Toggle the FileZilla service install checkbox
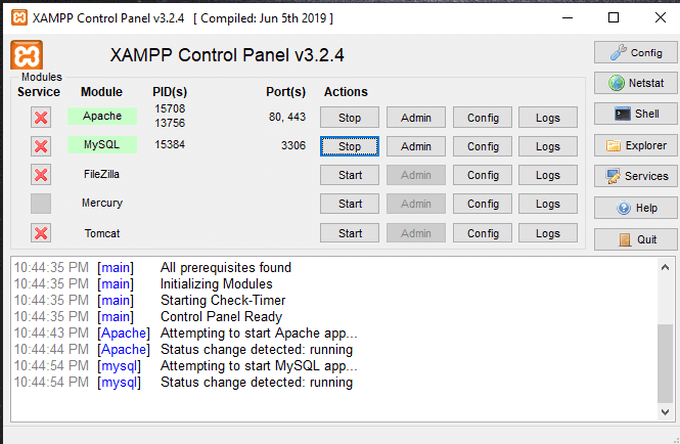 [x=41, y=175]
